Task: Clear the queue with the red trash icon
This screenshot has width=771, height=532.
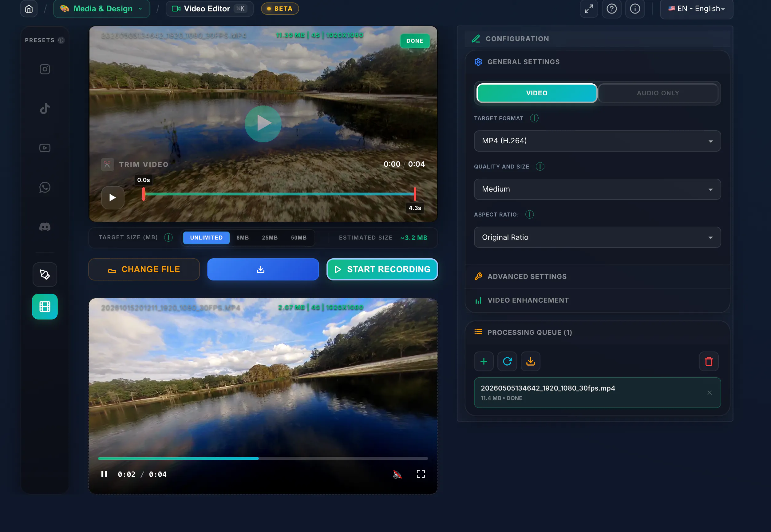Action: (x=709, y=361)
